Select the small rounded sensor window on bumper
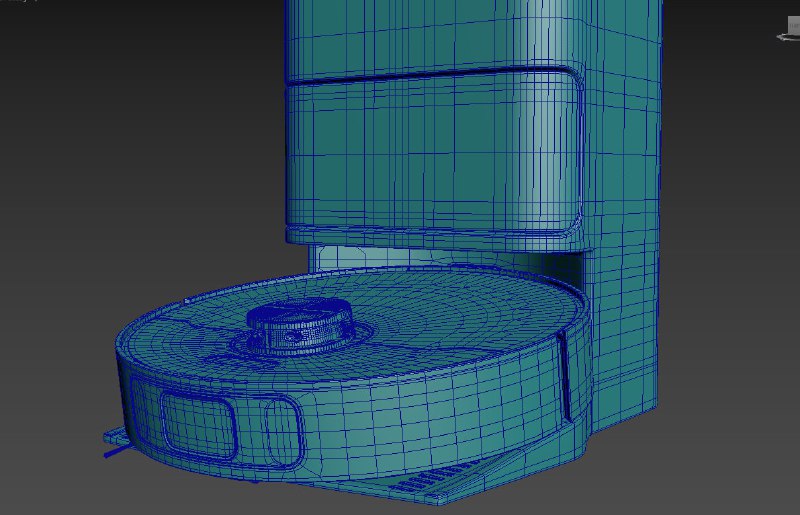The height and width of the screenshot is (515, 800). [x=282, y=431]
